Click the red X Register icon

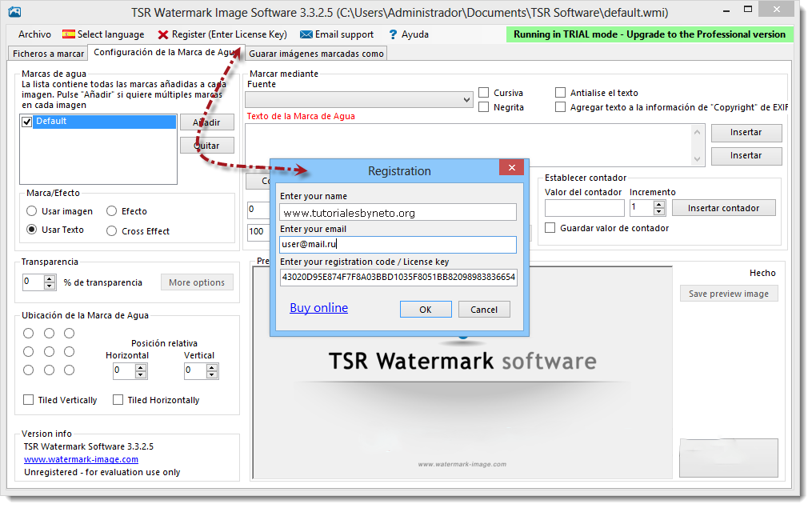[x=163, y=34]
